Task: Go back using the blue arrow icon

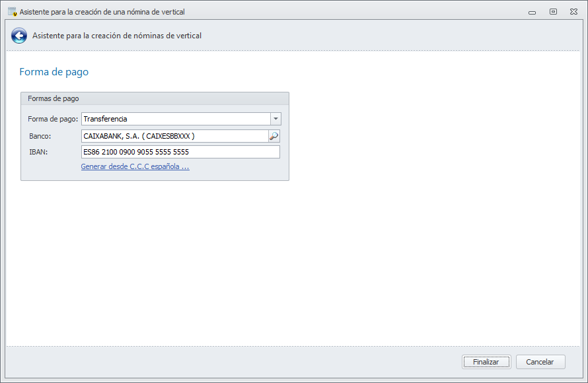Action: pyautogui.click(x=19, y=36)
